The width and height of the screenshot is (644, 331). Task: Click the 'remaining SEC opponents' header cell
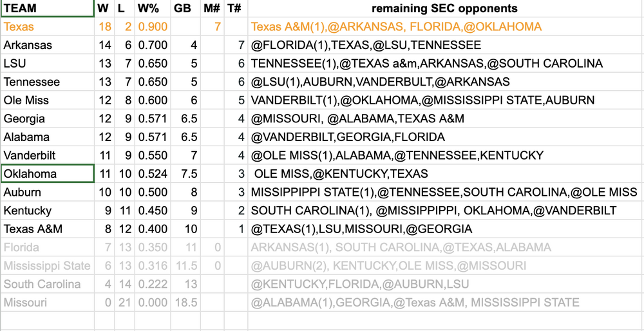coord(444,9)
